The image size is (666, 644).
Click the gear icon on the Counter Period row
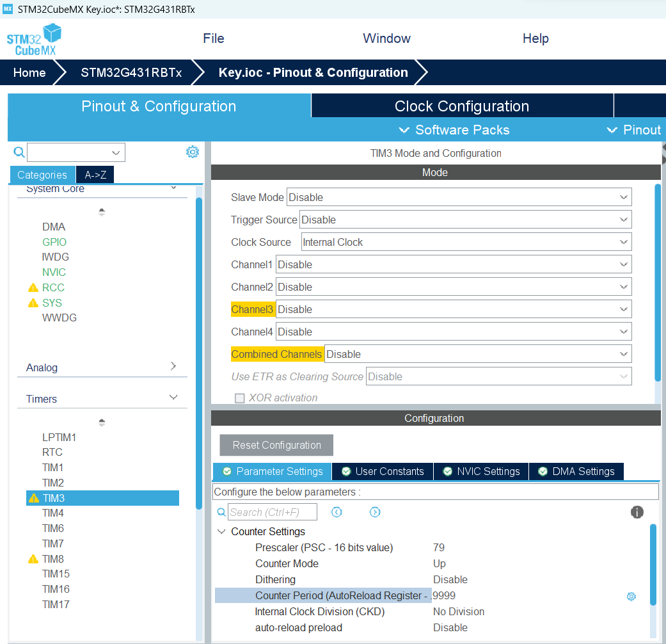coord(631,596)
